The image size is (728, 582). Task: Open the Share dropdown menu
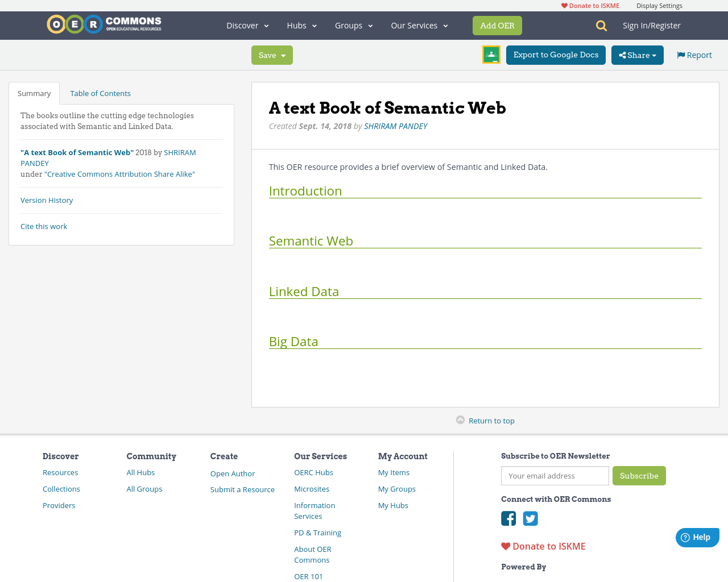click(x=638, y=55)
